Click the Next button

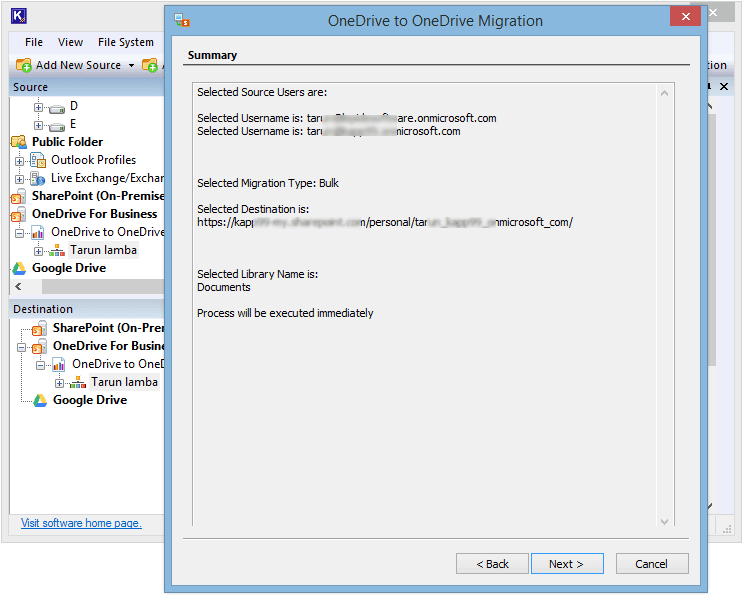(567, 564)
